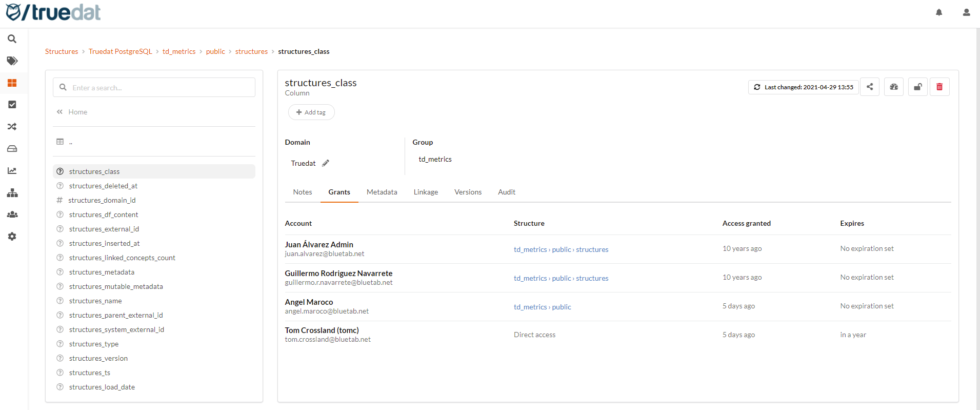This screenshot has height=410, width=980.
Task: Click the notifications bell icon
Action: [939, 12]
